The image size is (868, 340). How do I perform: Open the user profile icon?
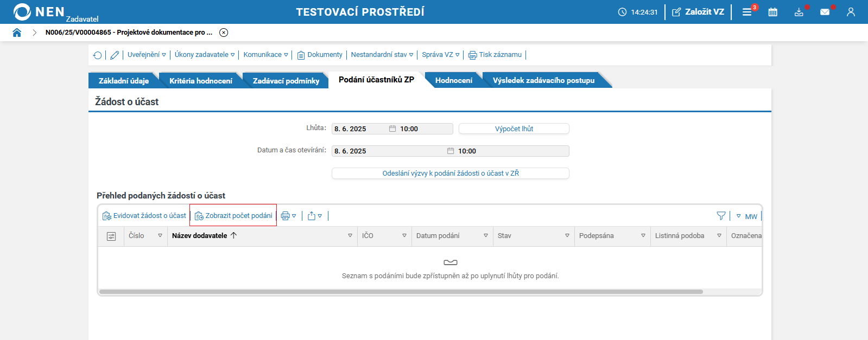[851, 12]
